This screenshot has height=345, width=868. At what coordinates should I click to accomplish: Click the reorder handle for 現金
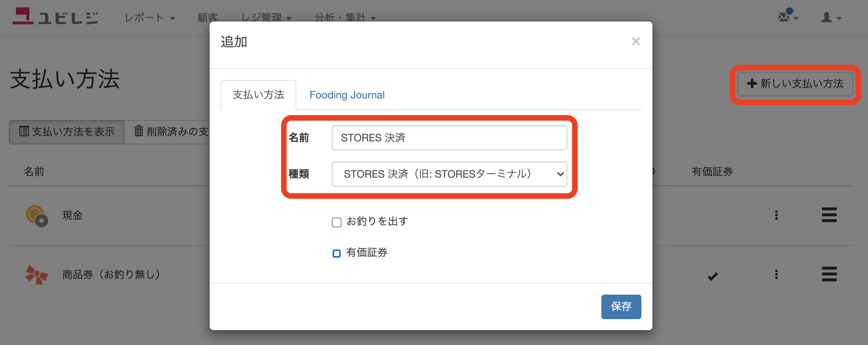pyautogui.click(x=829, y=215)
